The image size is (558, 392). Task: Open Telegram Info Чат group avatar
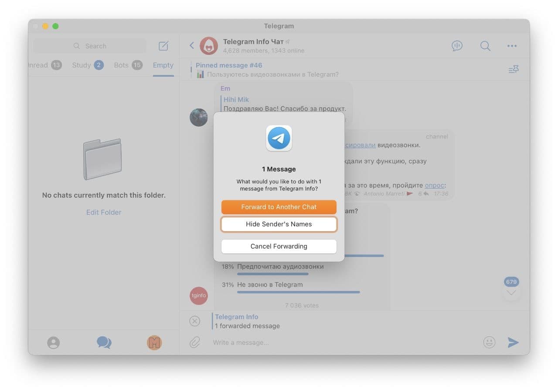point(209,46)
